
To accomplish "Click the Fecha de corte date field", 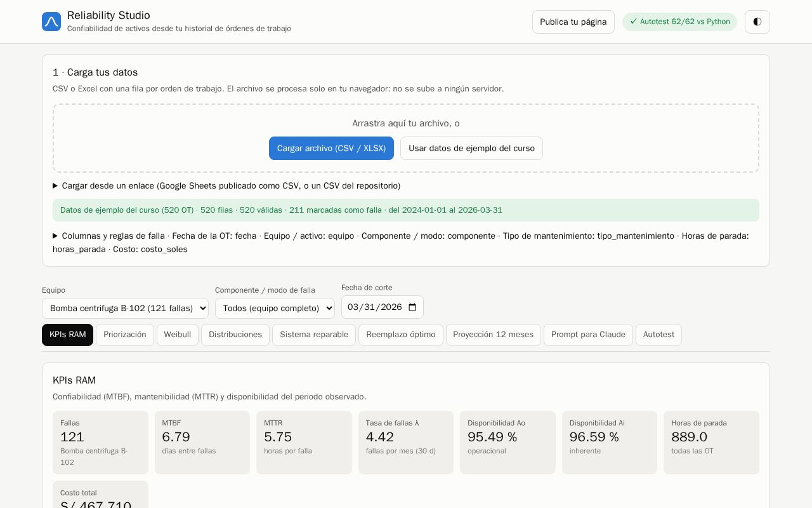I will tap(383, 307).
